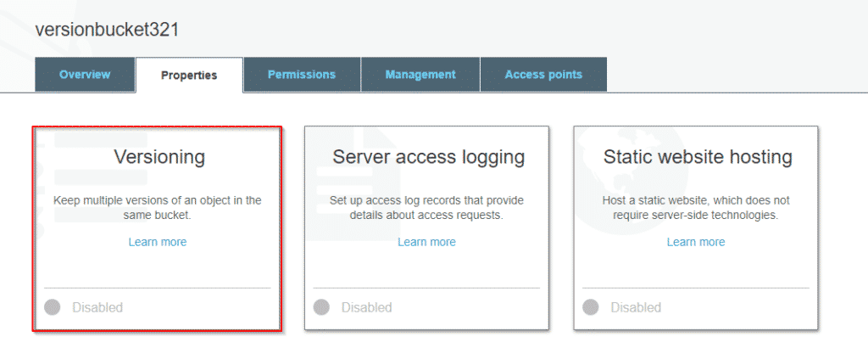Click the Disabled label in Server access logging
This screenshot has width=868, height=348.
pyautogui.click(x=366, y=307)
